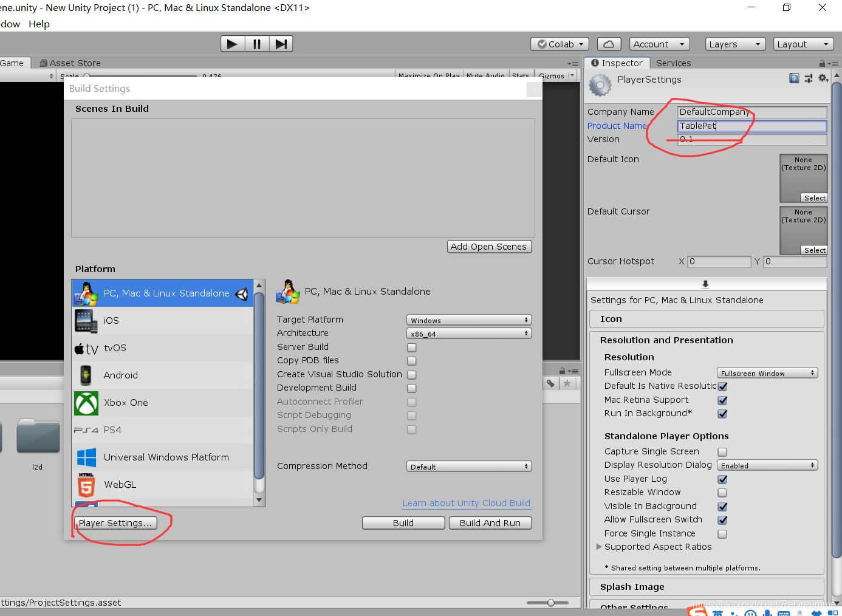This screenshot has width=842, height=616.
Task: Open the cloud services icon button
Action: pyautogui.click(x=609, y=44)
